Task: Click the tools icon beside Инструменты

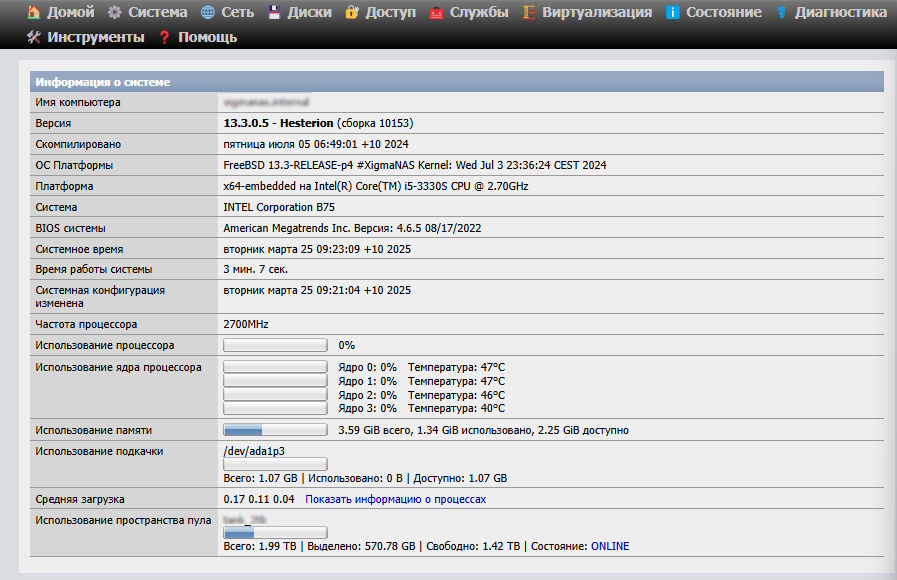Action: (x=34, y=37)
